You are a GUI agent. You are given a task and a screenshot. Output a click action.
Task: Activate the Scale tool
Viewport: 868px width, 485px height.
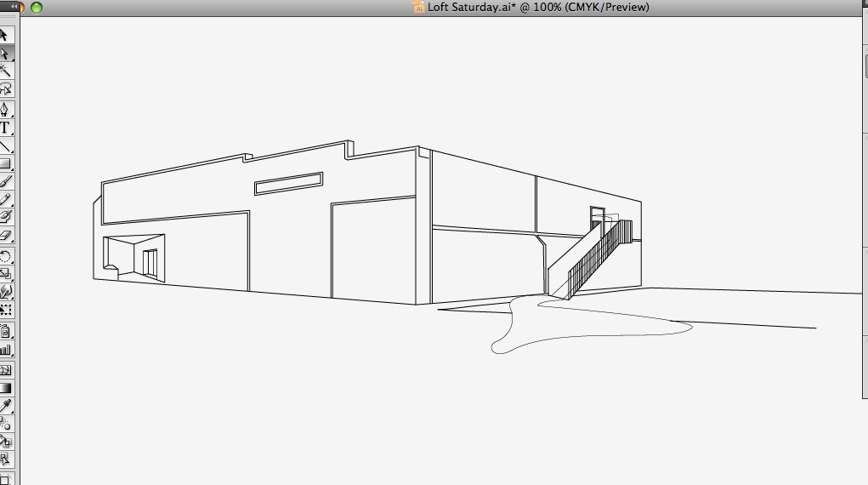click(x=5, y=274)
